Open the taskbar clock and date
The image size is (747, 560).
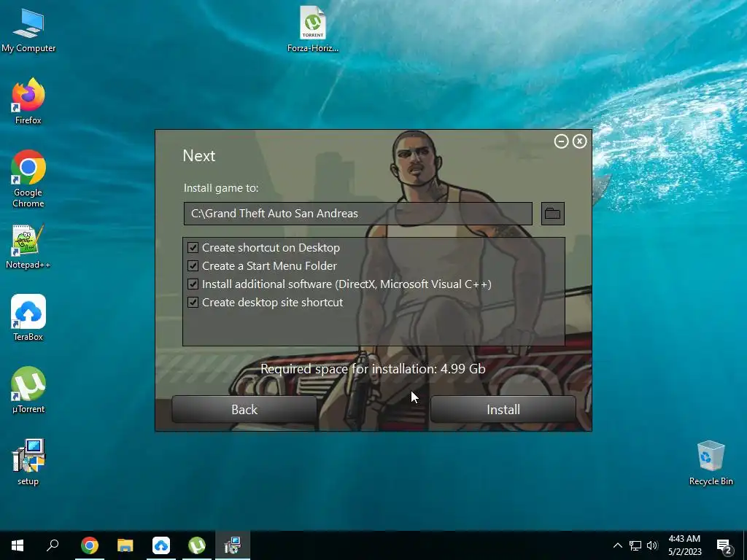coord(684,545)
